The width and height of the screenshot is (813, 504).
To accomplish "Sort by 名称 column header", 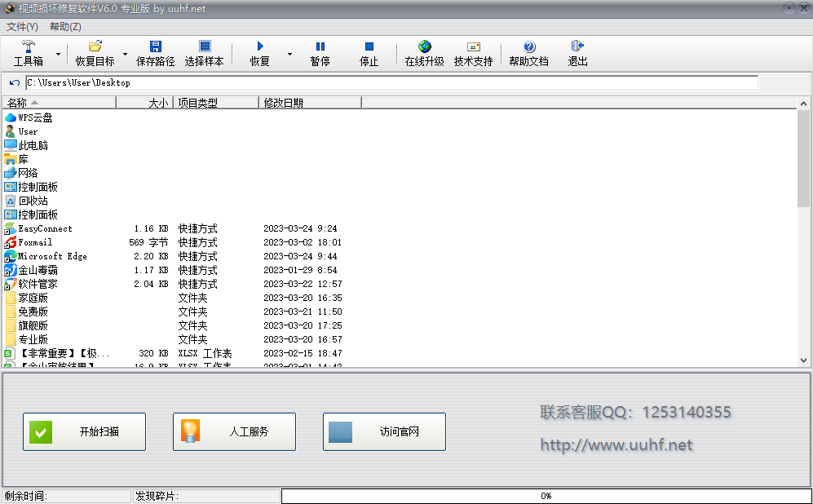I will (x=59, y=103).
